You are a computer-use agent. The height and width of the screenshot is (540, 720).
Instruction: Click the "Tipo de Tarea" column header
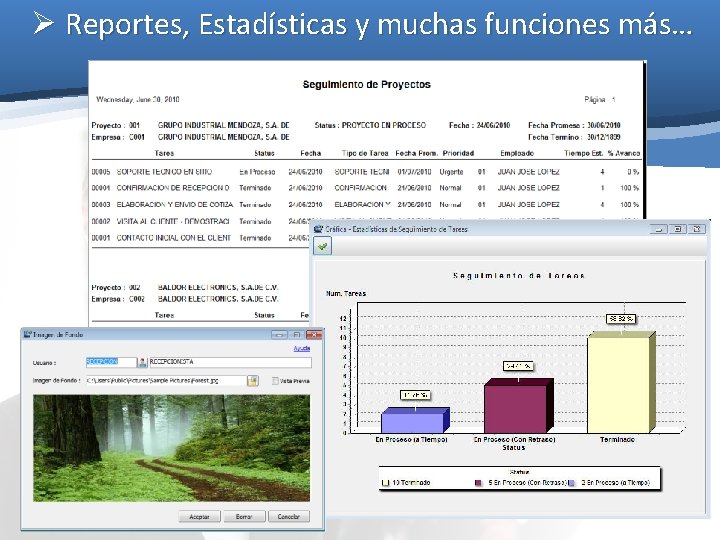[x=365, y=153]
